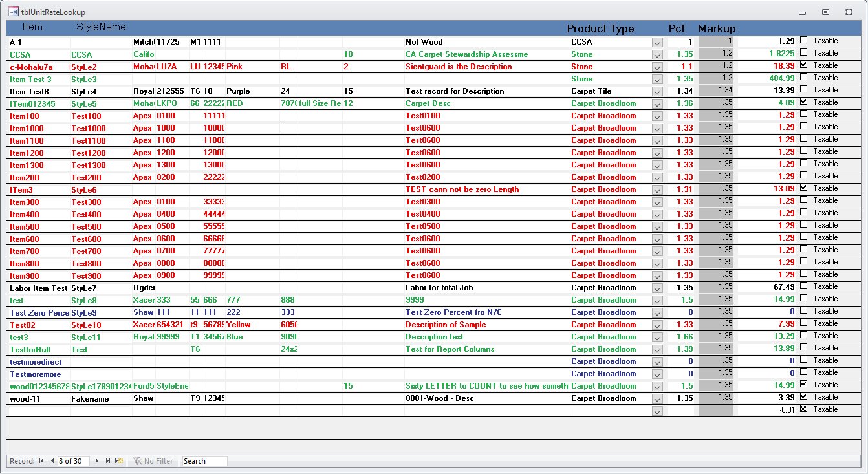This screenshot has width=868, height=474.
Task: Click the Pct field showing 1.66
Action: [x=680, y=337]
